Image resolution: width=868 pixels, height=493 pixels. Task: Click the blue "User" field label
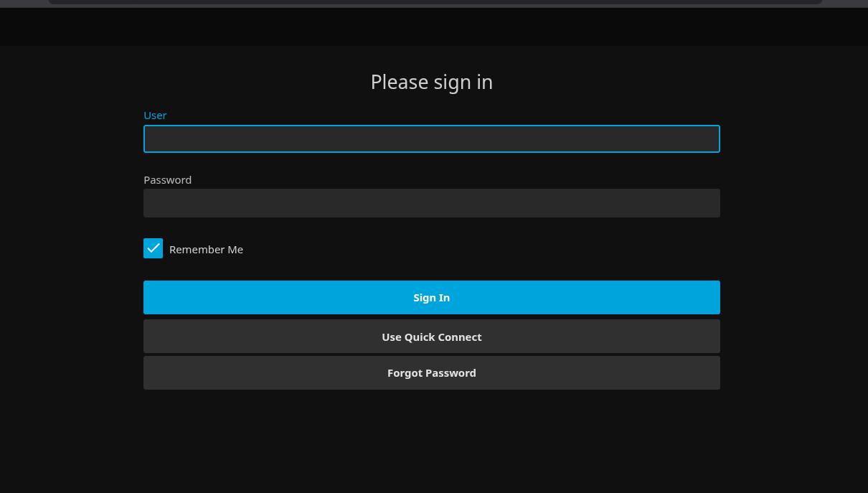click(x=155, y=116)
